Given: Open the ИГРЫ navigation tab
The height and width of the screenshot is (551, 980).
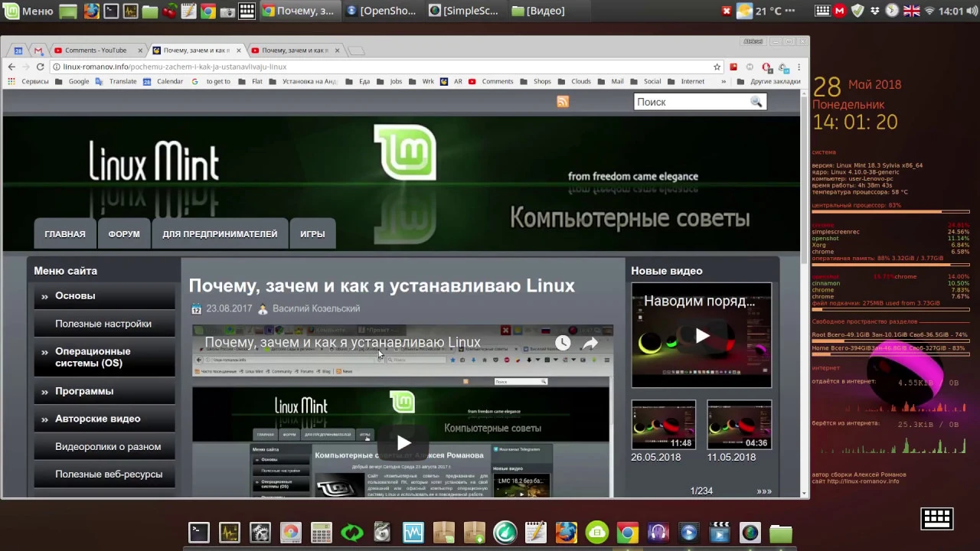Looking at the screenshot, I should 312,234.
